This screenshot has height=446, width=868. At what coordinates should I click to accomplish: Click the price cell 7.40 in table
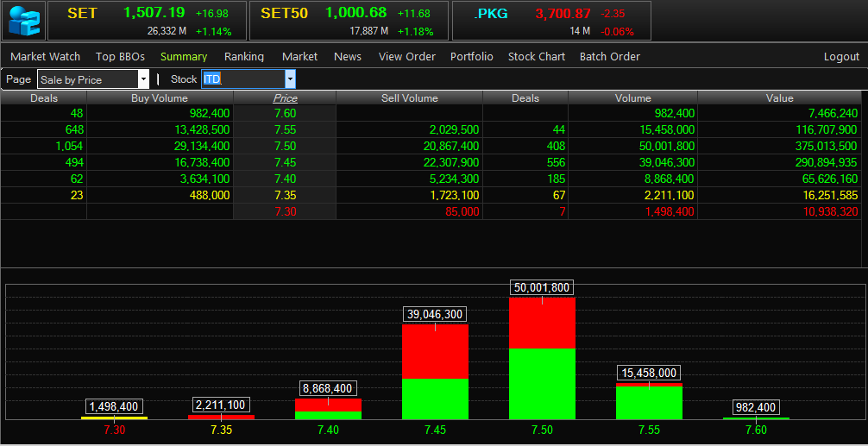[x=285, y=179]
